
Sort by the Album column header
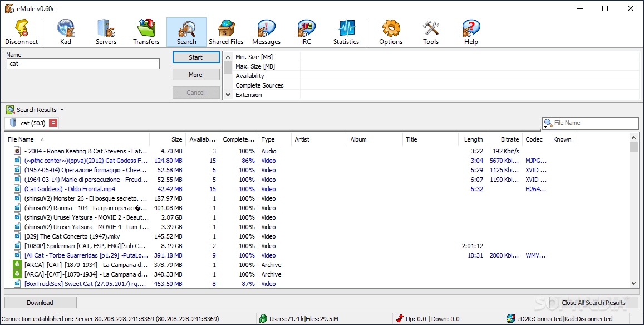[x=375, y=139]
